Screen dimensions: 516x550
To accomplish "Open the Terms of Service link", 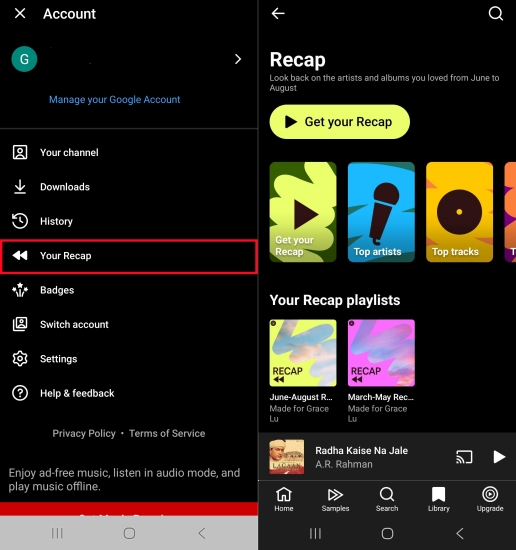I will (167, 433).
